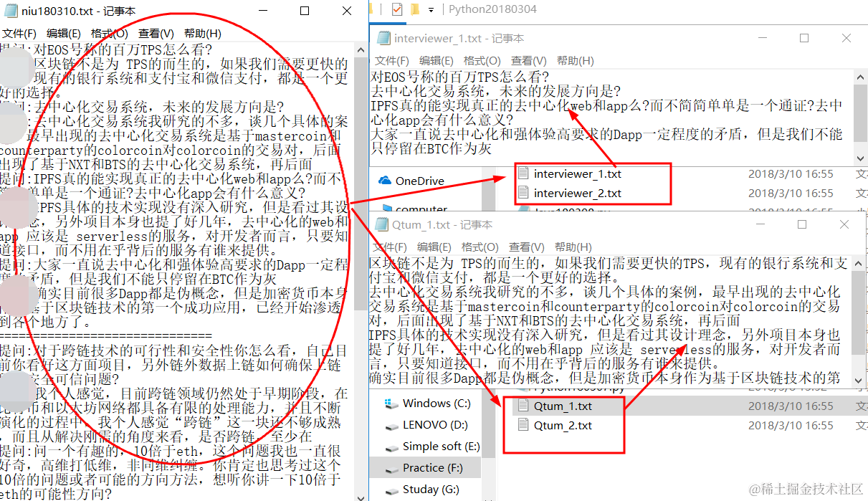The image size is (868, 501).
Task: Open Quick Access Toolbar customize dropdown arrow
Action: (x=431, y=10)
